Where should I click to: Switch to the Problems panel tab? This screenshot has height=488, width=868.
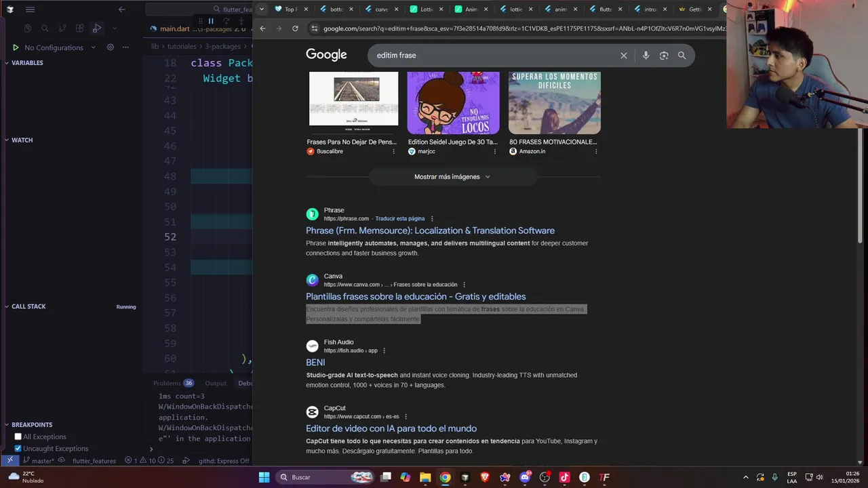tap(173, 383)
